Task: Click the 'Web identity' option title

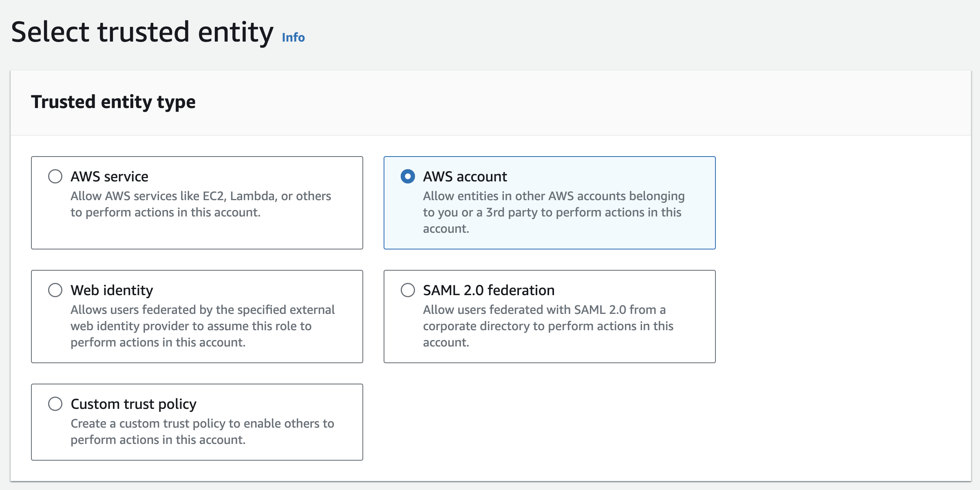Action: click(112, 290)
